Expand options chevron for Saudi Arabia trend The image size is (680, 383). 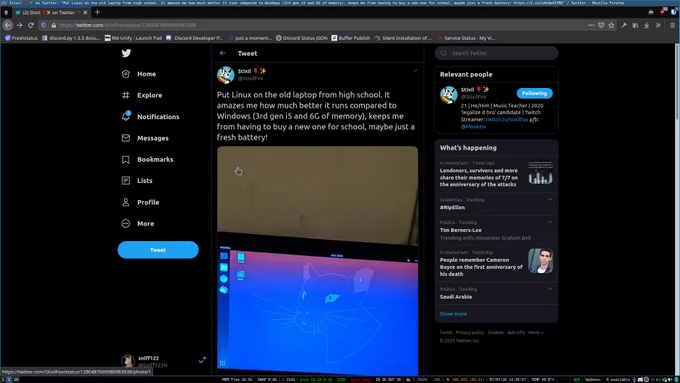tap(550, 289)
